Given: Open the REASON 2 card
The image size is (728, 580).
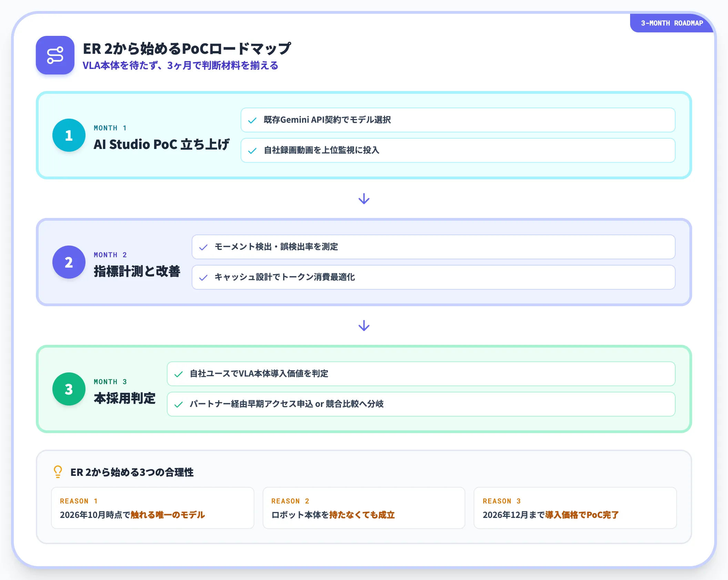Looking at the screenshot, I should [x=364, y=508].
